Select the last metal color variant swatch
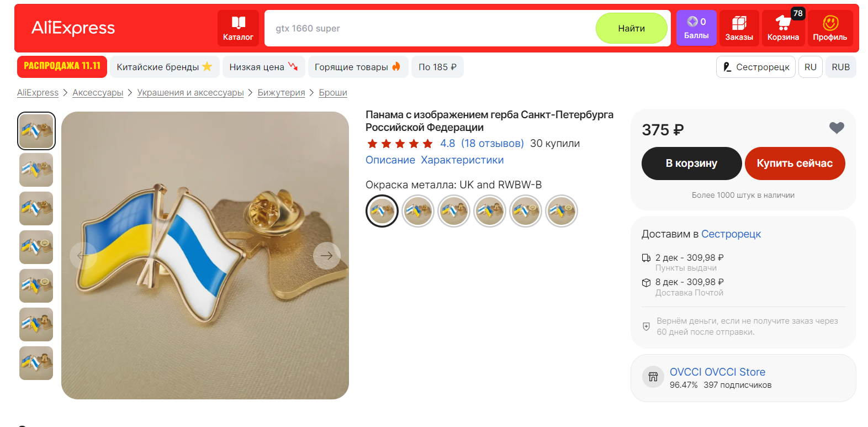This screenshot has width=868, height=427. click(562, 211)
